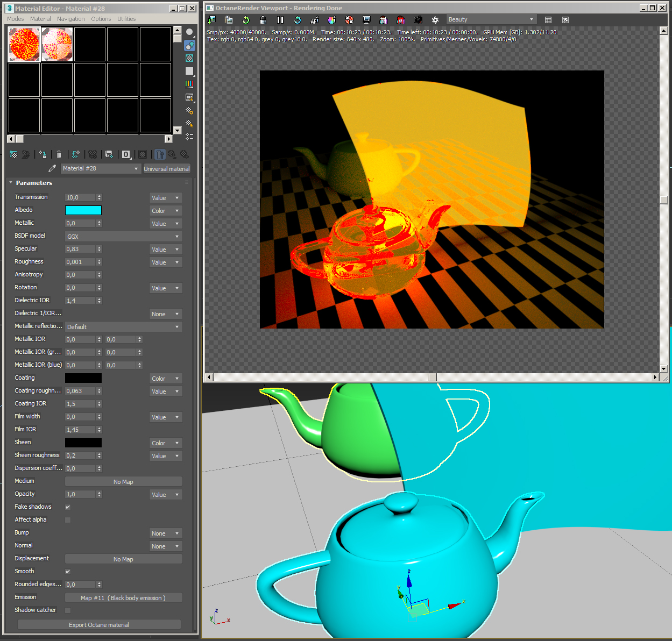This screenshot has height=641, width=672.
Task: Click the aperture settings icon in Octane toolbar
Action: coord(435,20)
